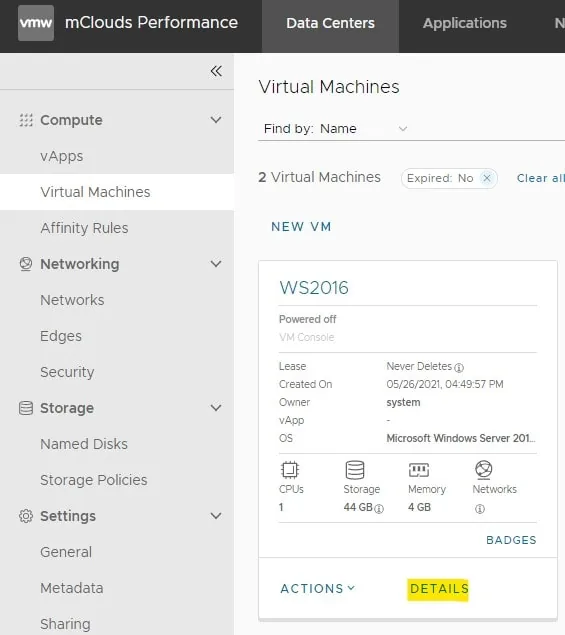This screenshot has width=565, height=635.
Task: Click the Storage disk icon on WS2016 card
Action: (x=355, y=470)
